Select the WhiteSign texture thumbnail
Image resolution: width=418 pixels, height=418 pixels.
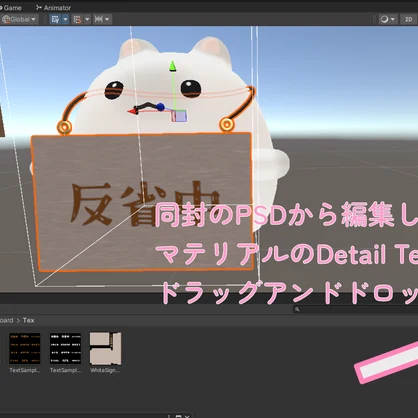click(x=105, y=348)
